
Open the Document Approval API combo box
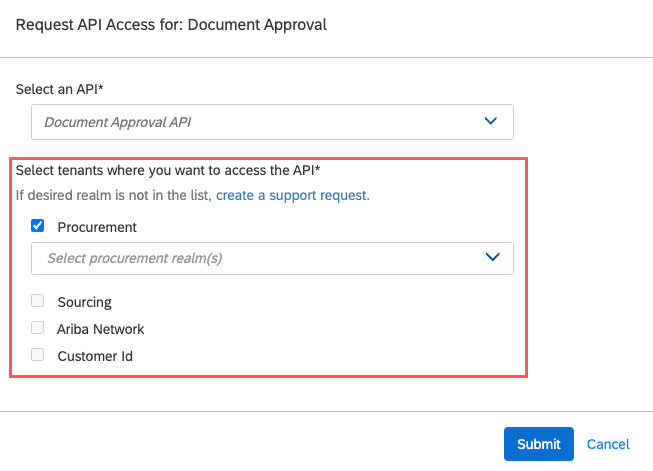(x=272, y=122)
